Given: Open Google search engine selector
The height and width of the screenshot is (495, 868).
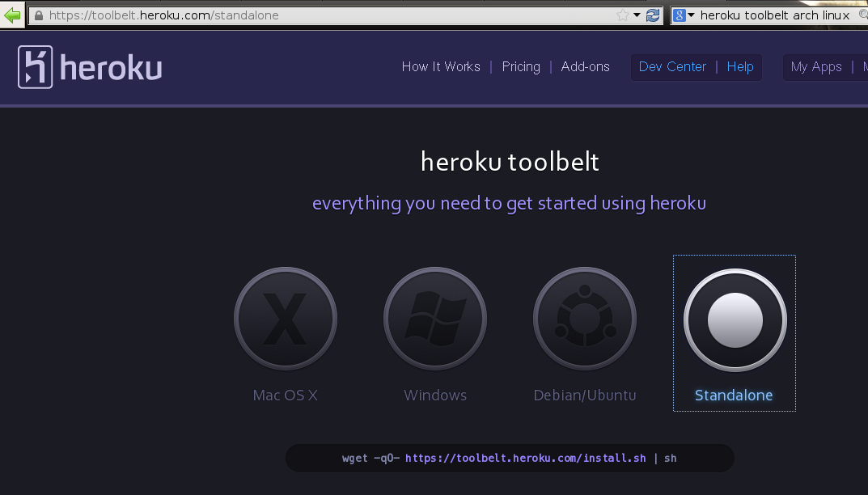Looking at the screenshot, I should 683,15.
